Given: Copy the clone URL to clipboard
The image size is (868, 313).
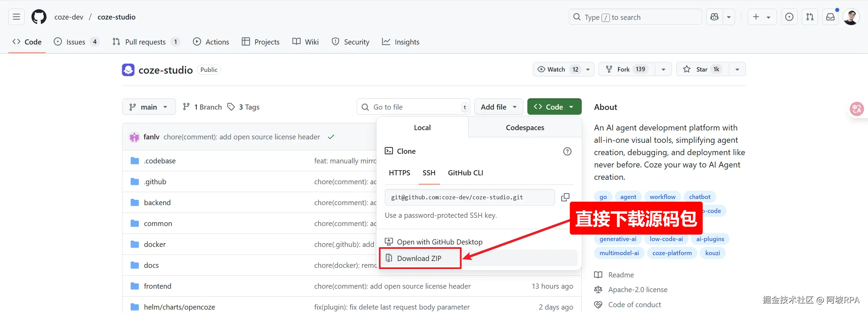Looking at the screenshot, I should [x=565, y=197].
